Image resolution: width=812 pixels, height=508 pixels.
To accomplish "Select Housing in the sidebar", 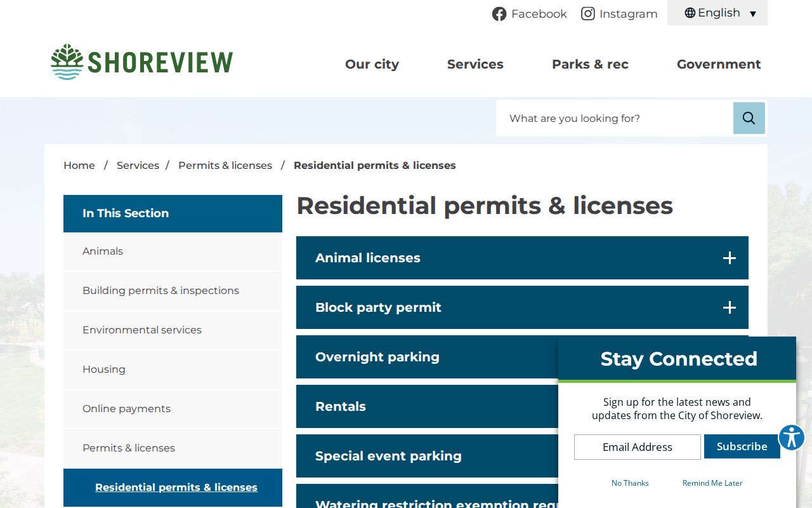I will 173,370.
